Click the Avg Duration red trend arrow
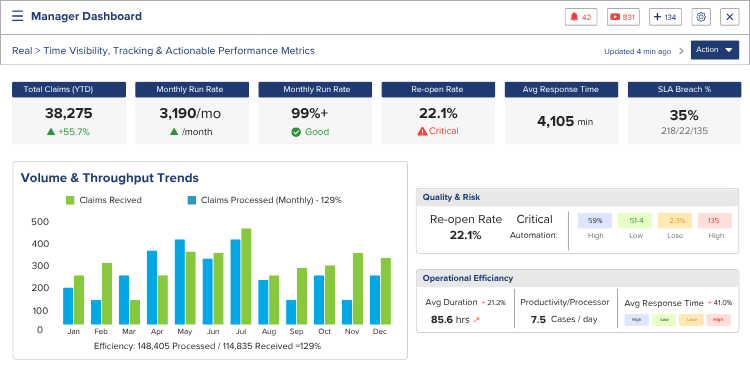The image size is (750, 370). click(476, 320)
